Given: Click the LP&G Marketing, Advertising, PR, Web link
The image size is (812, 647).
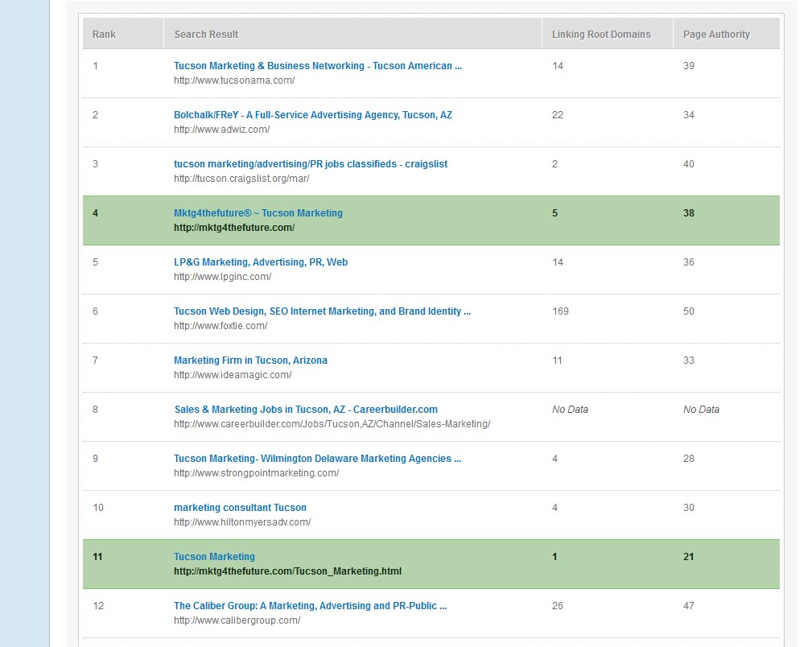Looking at the screenshot, I should pyautogui.click(x=260, y=262).
